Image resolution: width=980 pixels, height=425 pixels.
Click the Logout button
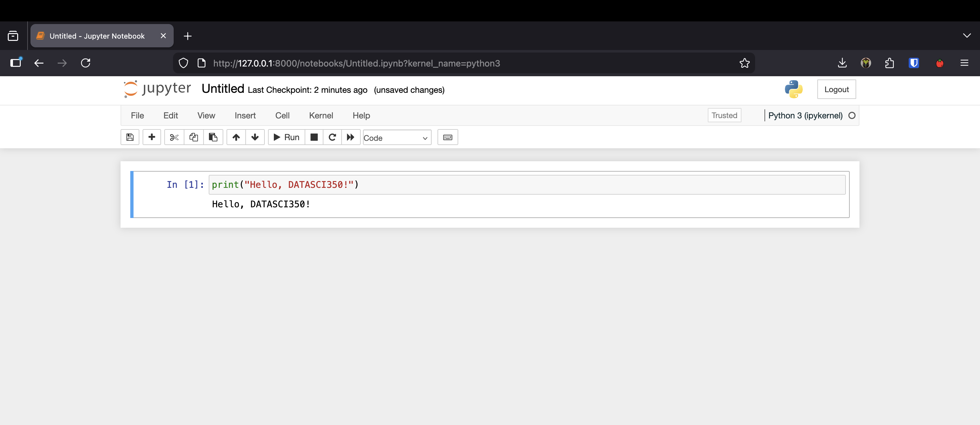pos(836,90)
